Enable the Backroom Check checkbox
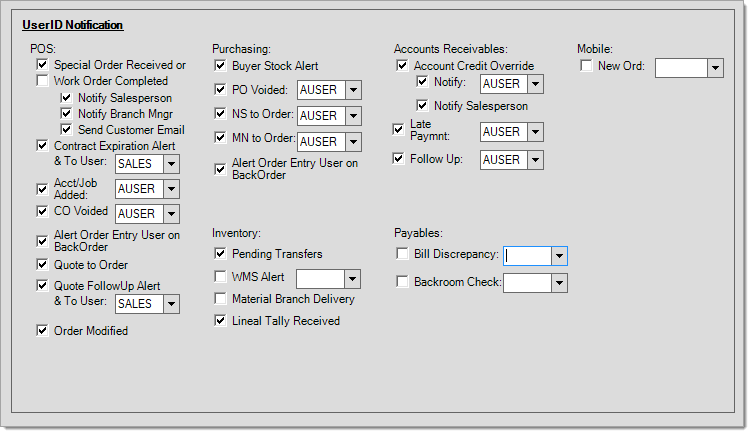Viewport: 751px width, 434px height. (402, 282)
